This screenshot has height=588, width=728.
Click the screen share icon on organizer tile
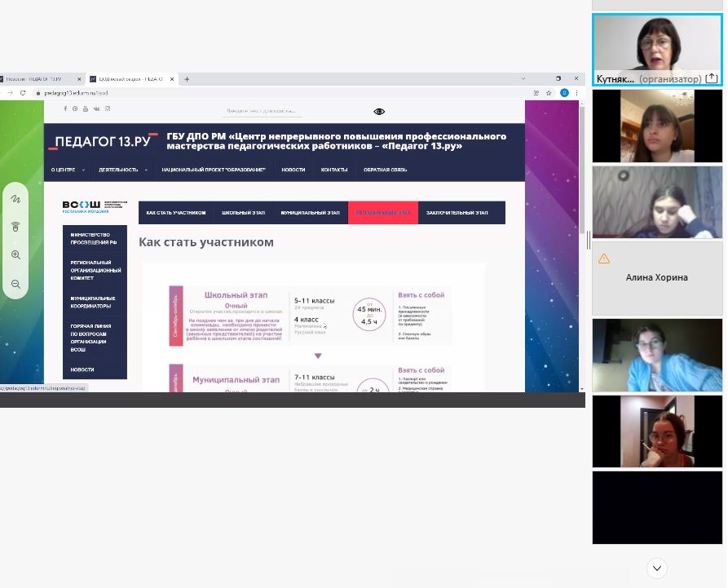click(712, 78)
